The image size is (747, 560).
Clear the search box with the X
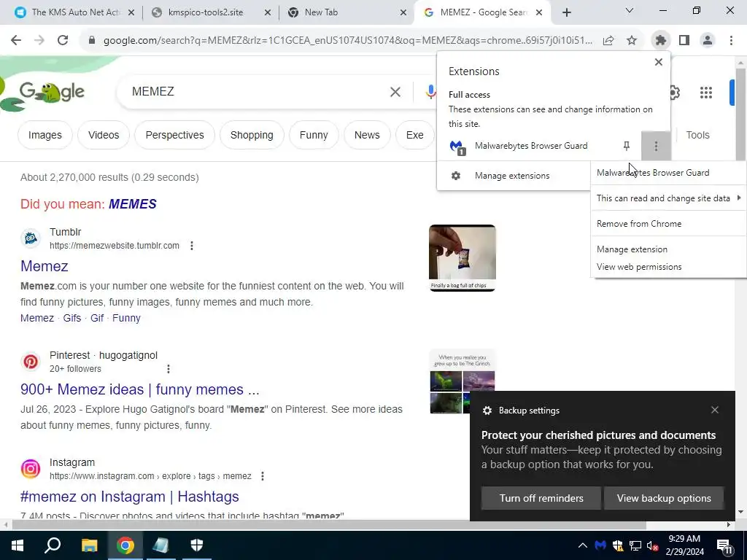tap(395, 92)
